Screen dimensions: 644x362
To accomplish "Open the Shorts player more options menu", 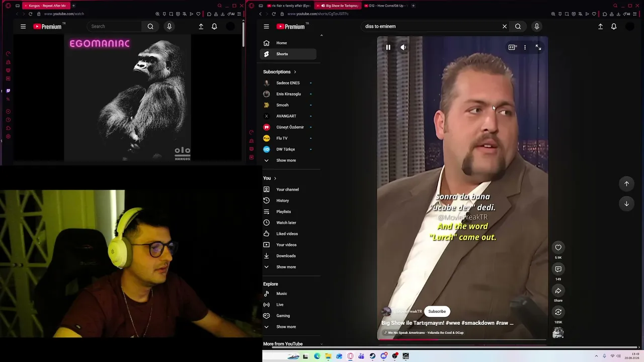I will pyautogui.click(x=525, y=47).
